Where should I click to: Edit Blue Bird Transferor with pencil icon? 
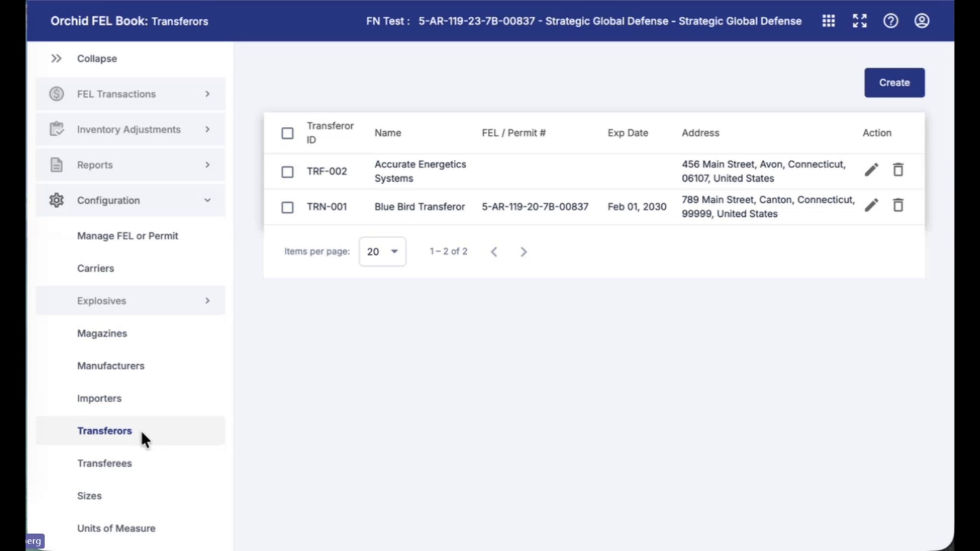tap(871, 206)
